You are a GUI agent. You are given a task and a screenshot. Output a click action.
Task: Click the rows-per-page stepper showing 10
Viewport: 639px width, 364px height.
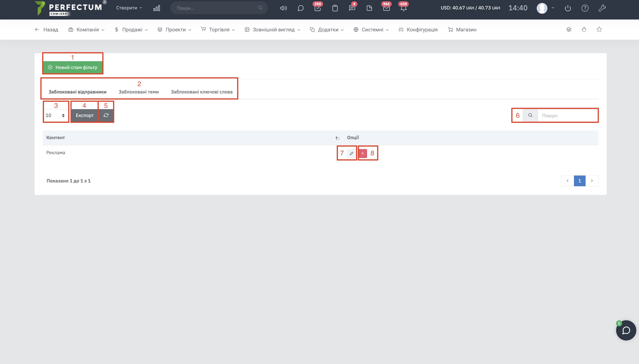(x=55, y=115)
